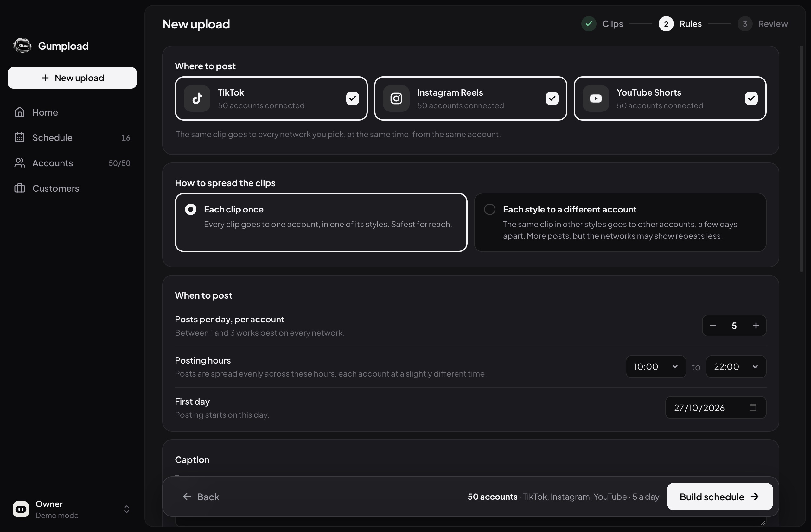
Task: Expand the Owner account switcher chevrons
Action: tap(126, 509)
